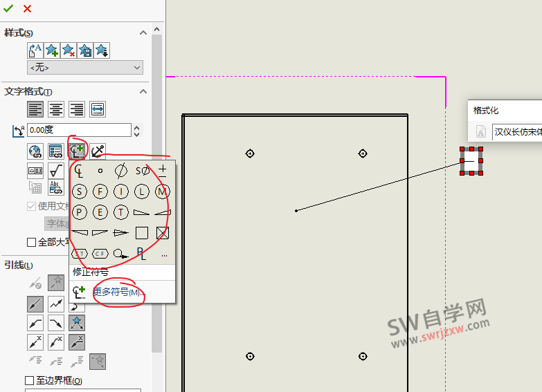Click the property panel vertical scrollbar
This screenshot has width=542, height=392.
(157, 194)
